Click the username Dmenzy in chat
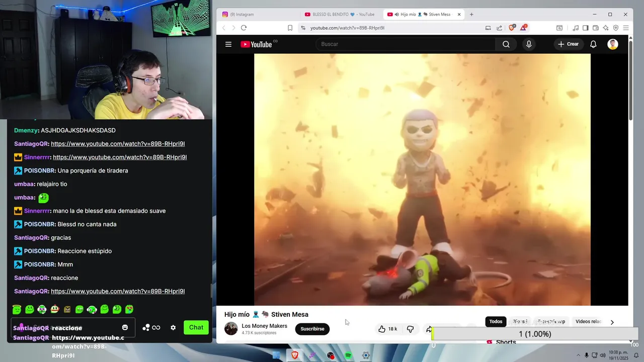The height and width of the screenshot is (362, 644). 26,130
